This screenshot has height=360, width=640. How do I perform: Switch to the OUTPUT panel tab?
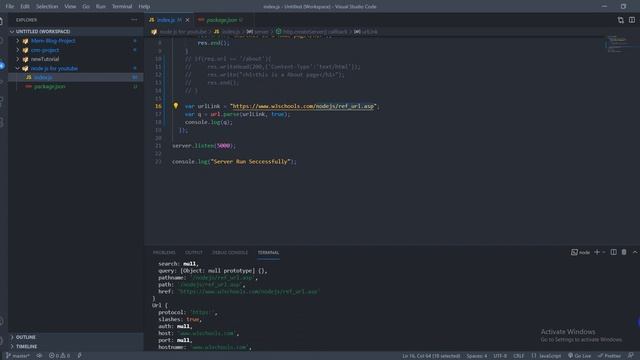[193, 253]
